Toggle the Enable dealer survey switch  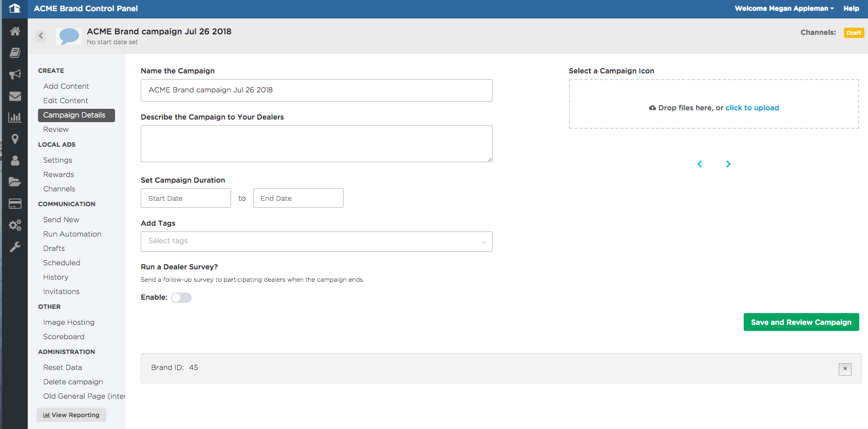coord(181,298)
